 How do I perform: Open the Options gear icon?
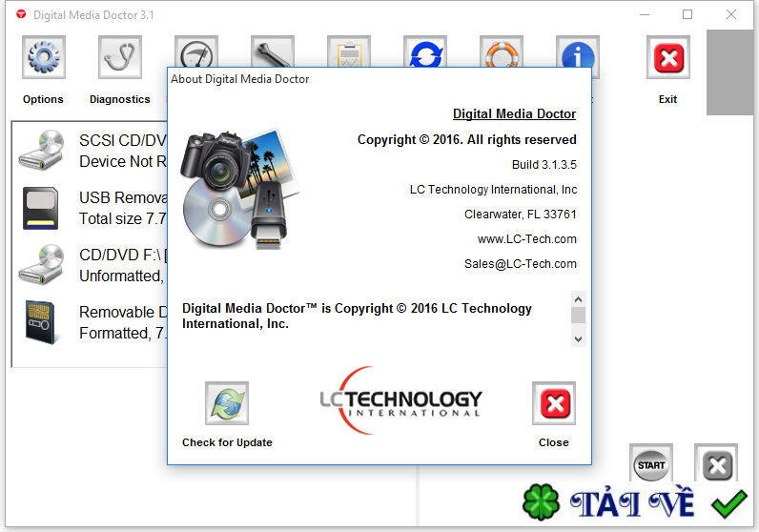click(x=44, y=57)
